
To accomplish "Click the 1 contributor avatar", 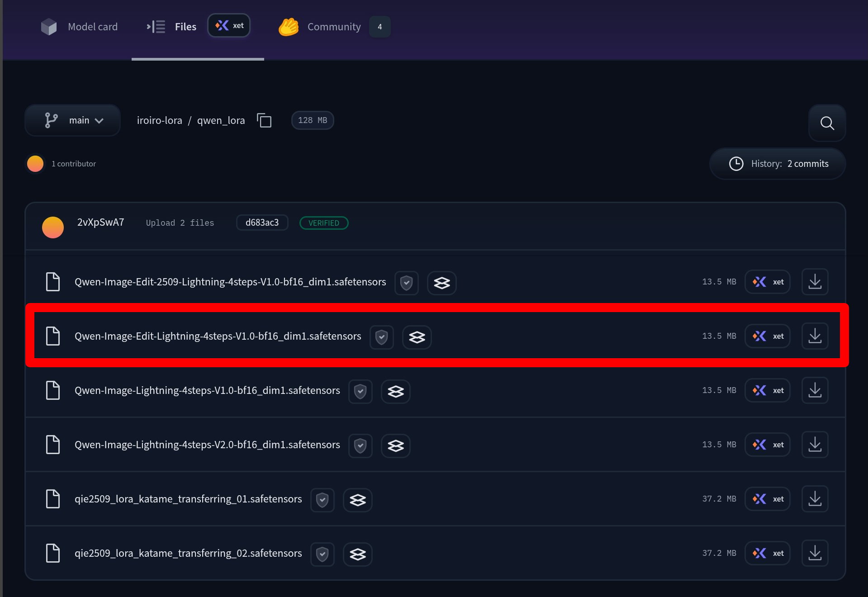I will click(35, 164).
